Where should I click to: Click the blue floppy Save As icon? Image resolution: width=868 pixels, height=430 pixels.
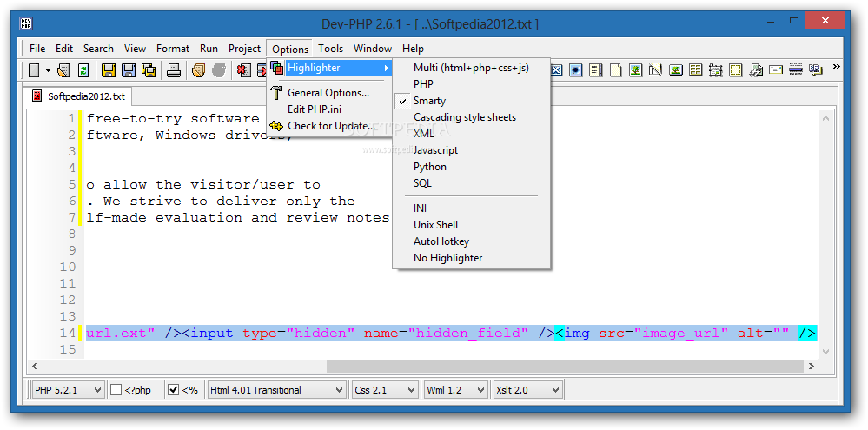[x=129, y=70]
